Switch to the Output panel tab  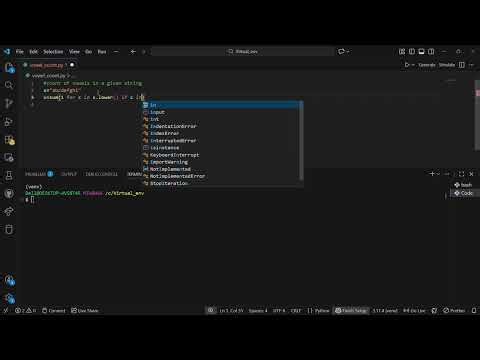69,174
